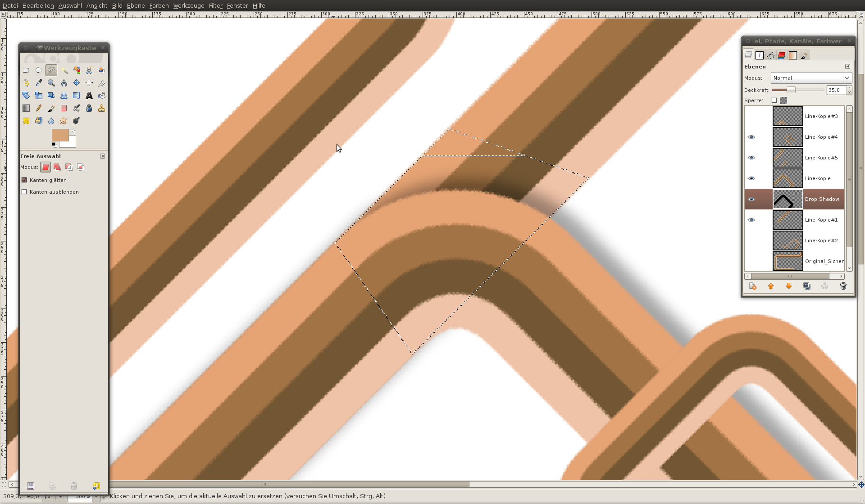Hide the Line-Kopie#1 layer

[751, 220]
